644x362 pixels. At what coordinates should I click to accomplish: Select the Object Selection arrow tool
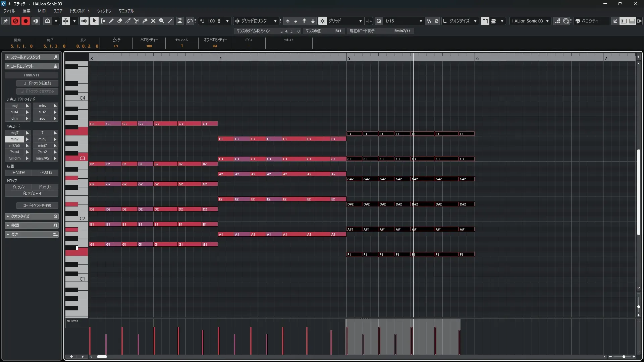pos(94,21)
